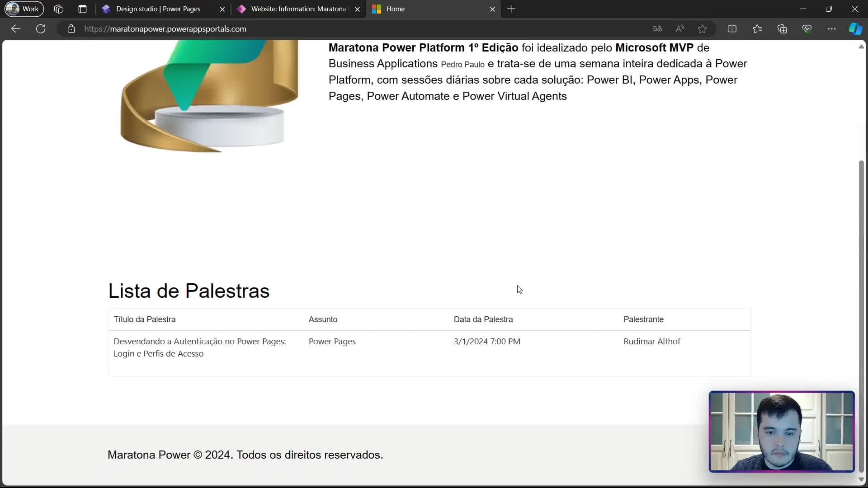Focus the address bar URL
Image resolution: width=868 pixels, height=488 pixels.
tap(165, 28)
